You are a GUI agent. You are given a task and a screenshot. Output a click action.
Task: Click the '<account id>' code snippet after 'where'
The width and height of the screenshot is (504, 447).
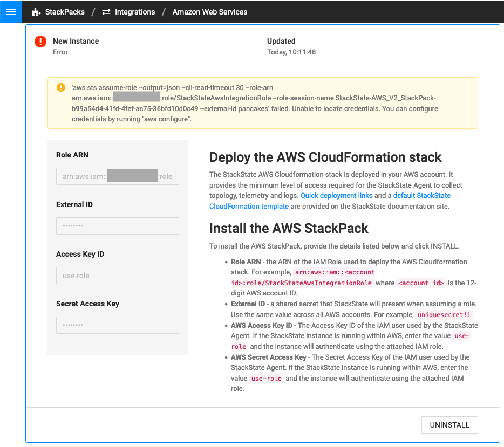[421, 283]
